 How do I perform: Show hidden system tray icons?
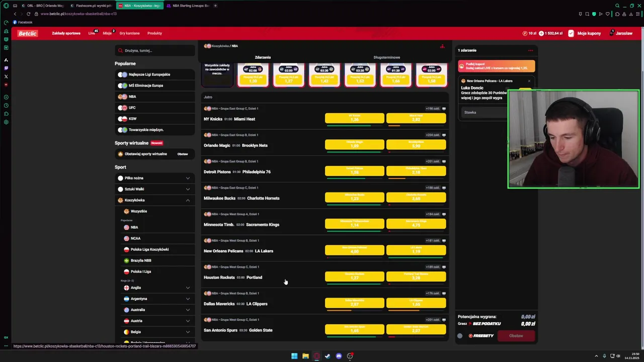point(596,356)
